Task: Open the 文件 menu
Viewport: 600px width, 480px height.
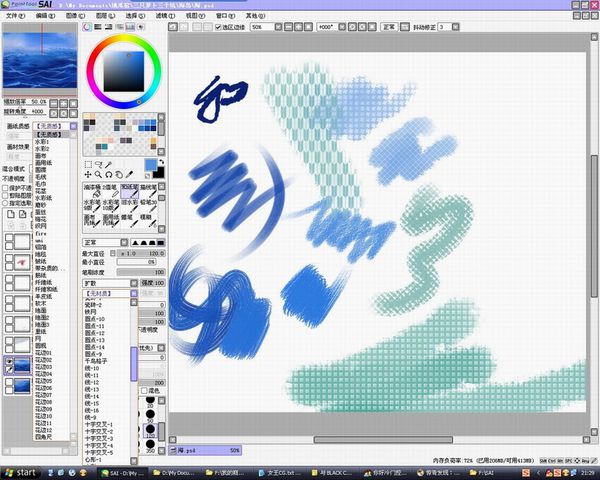Action: click(x=15, y=16)
